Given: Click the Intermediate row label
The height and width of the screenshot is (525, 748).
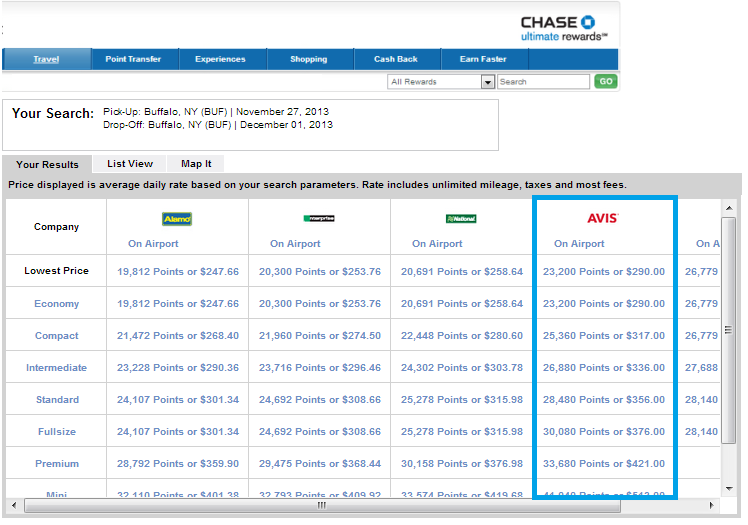Looking at the screenshot, I should (x=56, y=368).
